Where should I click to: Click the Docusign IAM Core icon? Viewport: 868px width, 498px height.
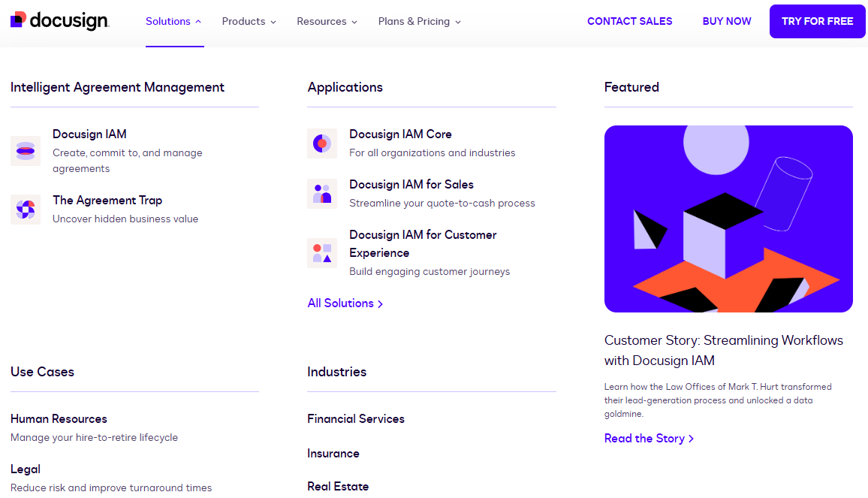[322, 143]
